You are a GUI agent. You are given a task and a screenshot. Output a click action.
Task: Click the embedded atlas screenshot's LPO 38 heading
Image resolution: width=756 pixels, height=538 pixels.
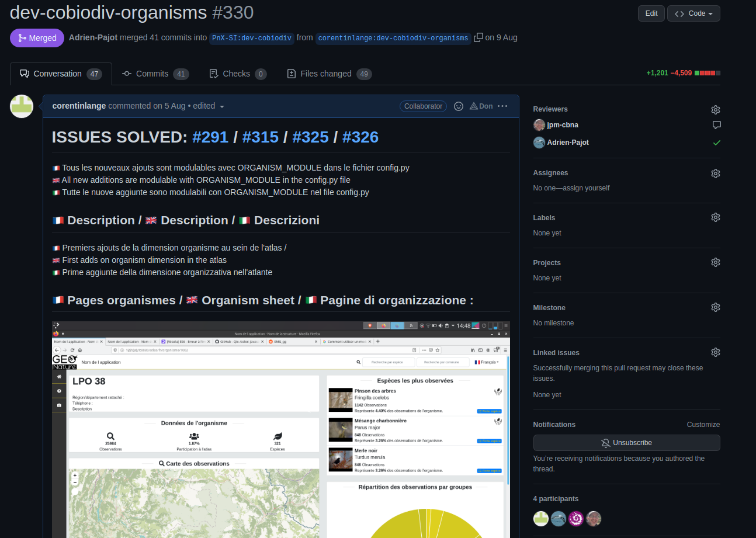[x=89, y=381]
